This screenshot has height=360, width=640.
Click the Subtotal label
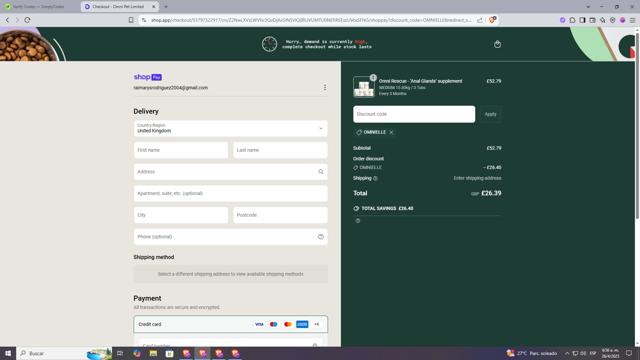tap(362, 148)
